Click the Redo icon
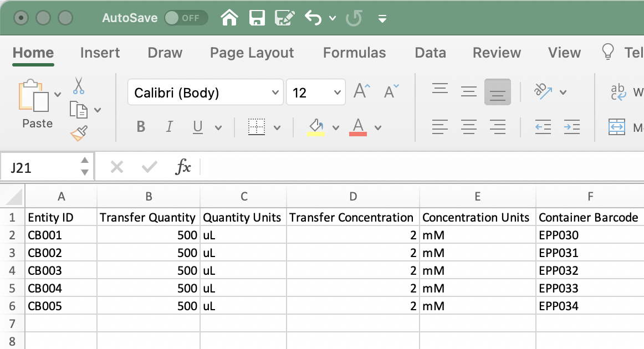Image resolution: width=644 pixels, height=349 pixels. [354, 18]
